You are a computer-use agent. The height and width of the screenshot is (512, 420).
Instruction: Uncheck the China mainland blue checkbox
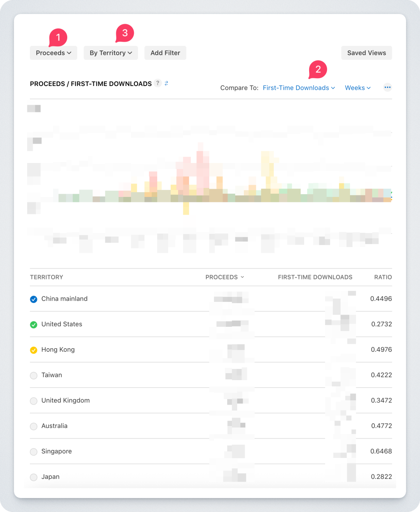pyautogui.click(x=34, y=299)
